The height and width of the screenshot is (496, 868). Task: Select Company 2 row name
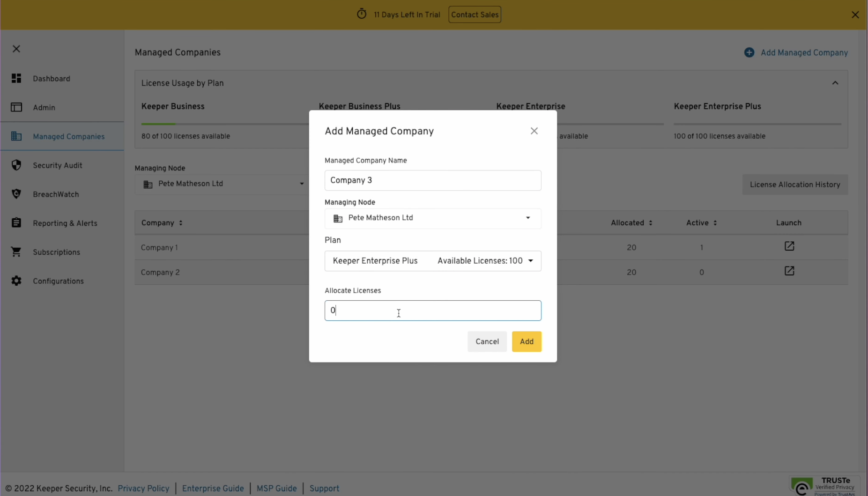160,273
